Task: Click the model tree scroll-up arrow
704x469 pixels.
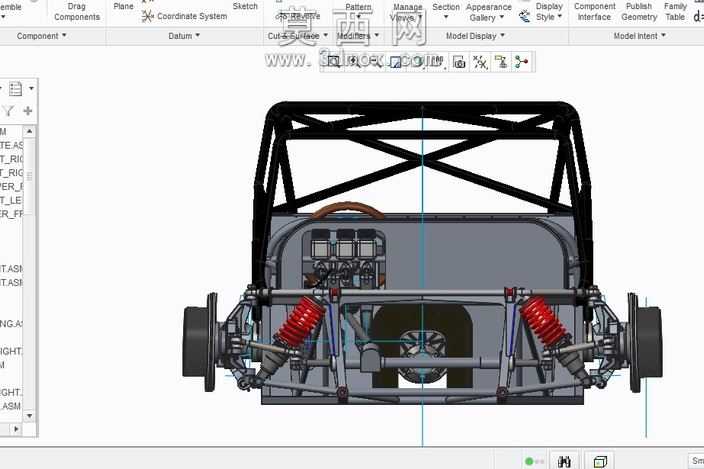Action: (x=30, y=131)
